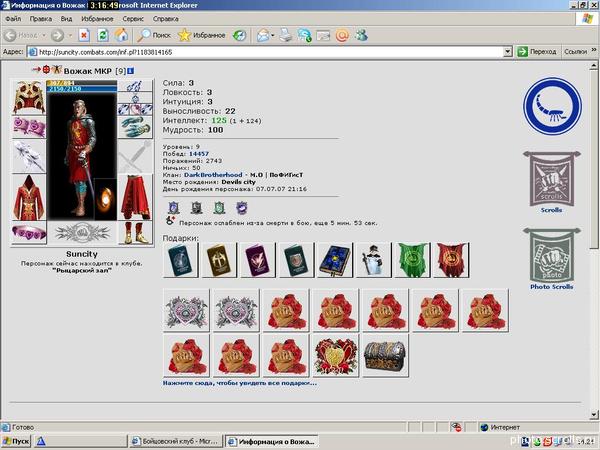
Task: Open the Справка menu
Action: click(165, 18)
